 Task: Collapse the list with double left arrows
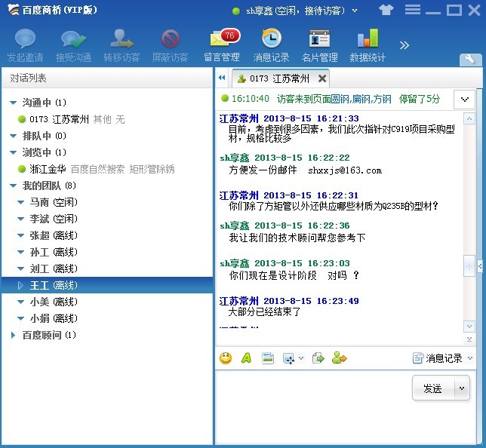[222, 78]
